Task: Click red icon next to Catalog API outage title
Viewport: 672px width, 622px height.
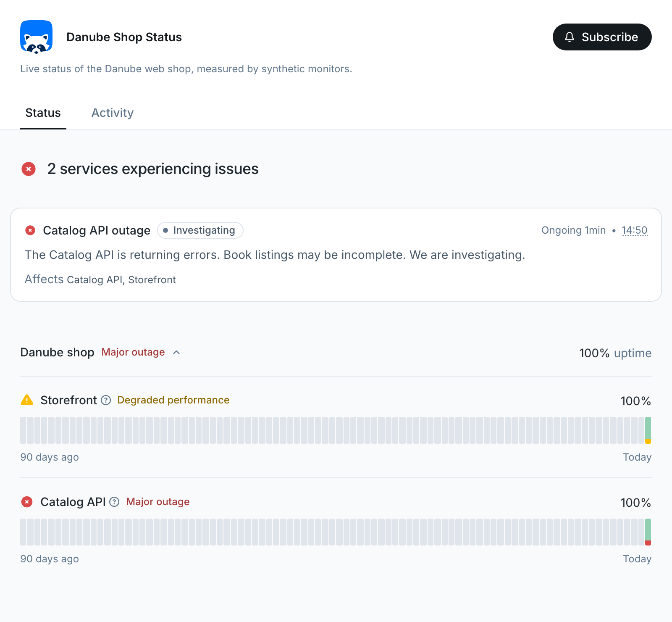Action: (30, 230)
